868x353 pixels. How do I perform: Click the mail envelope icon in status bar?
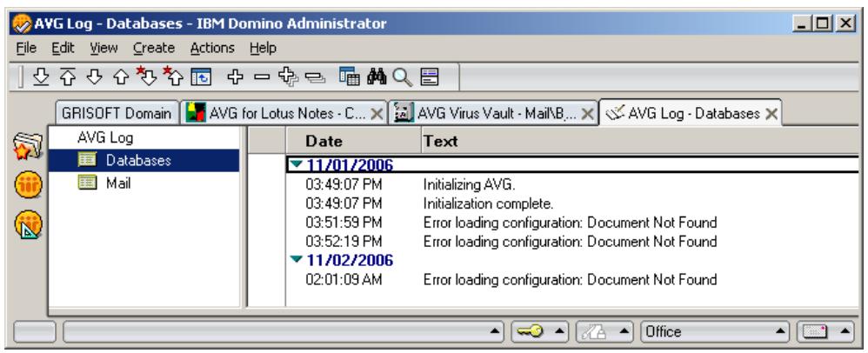click(815, 332)
